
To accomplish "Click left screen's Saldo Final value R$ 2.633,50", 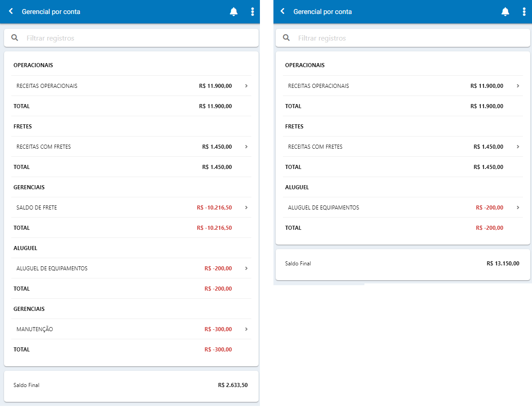I will pyautogui.click(x=233, y=385).
